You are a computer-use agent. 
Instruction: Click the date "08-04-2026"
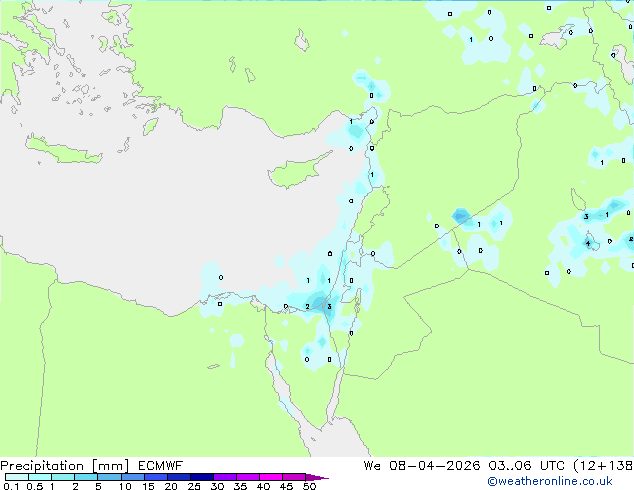pos(435,466)
